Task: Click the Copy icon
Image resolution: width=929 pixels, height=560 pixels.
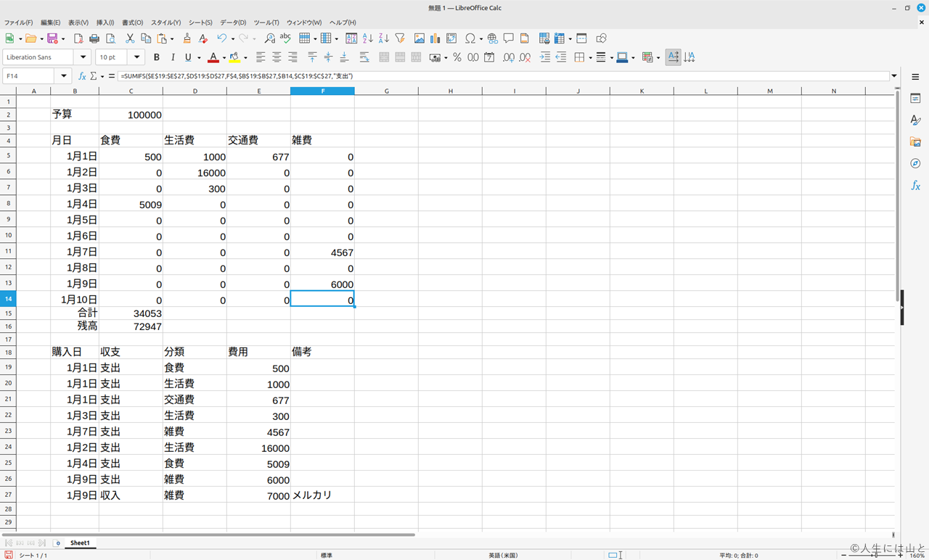Action: pyautogui.click(x=146, y=38)
